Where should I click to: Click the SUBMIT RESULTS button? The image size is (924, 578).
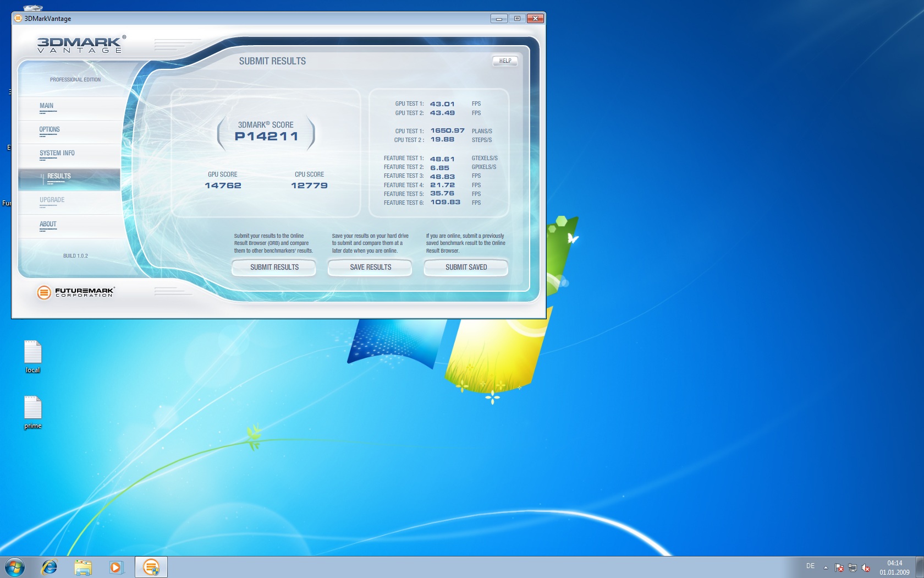click(x=274, y=268)
